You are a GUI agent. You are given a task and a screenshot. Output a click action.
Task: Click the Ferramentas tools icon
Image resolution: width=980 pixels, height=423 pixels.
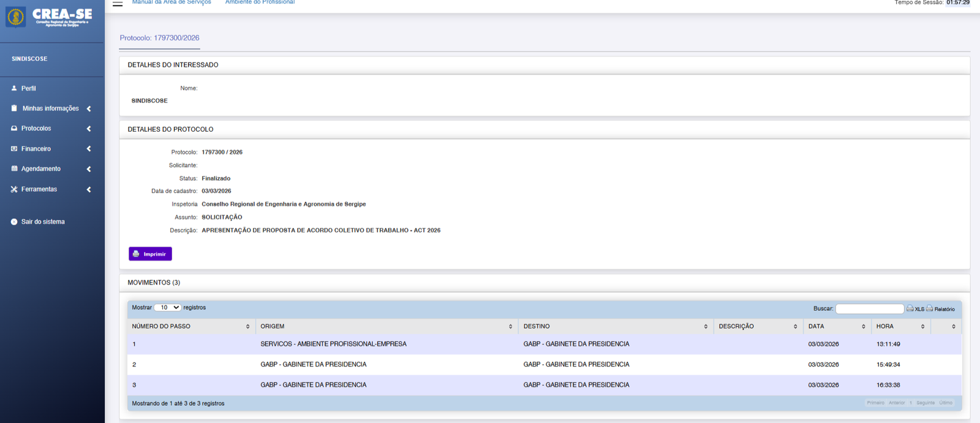14,189
